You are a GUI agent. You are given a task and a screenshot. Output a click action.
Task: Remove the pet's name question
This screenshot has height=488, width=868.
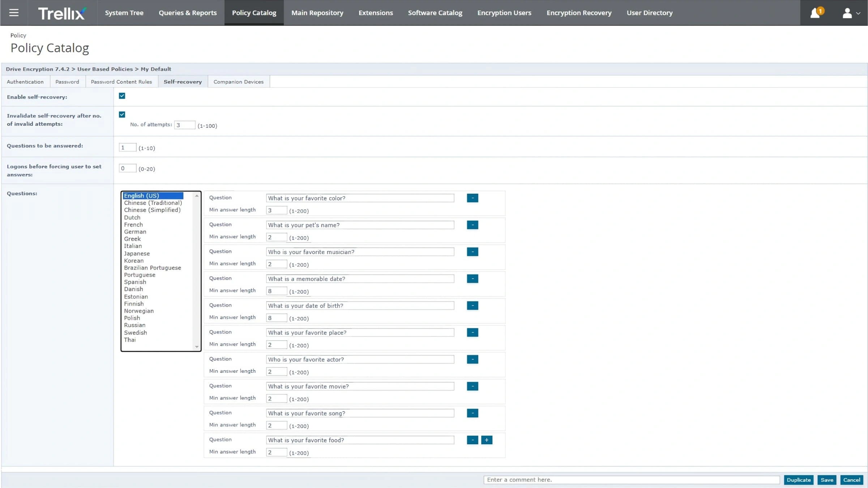tap(472, 225)
